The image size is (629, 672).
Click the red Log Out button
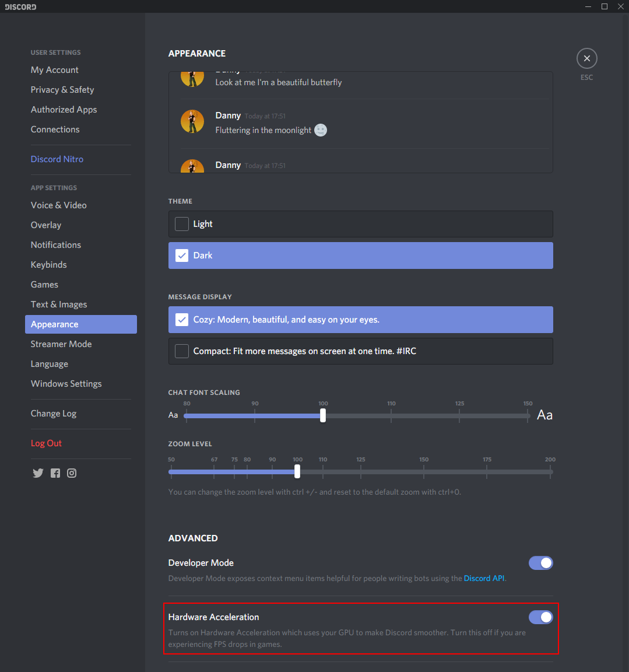click(x=46, y=443)
